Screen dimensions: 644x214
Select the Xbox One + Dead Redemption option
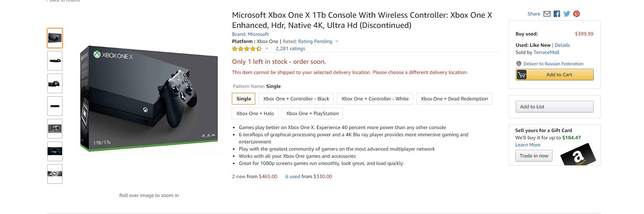(x=454, y=99)
